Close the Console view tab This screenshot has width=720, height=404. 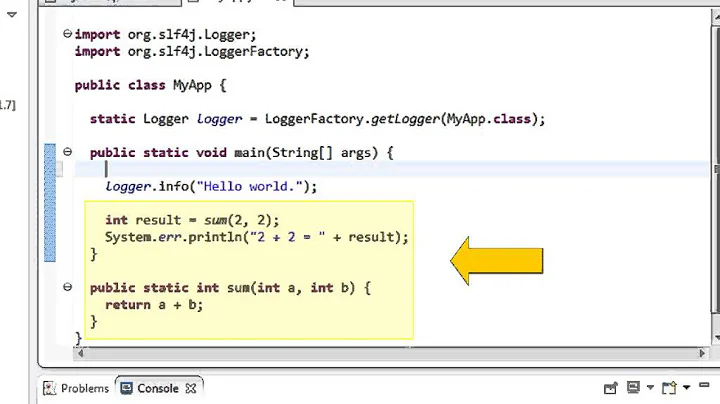[x=192, y=388]
